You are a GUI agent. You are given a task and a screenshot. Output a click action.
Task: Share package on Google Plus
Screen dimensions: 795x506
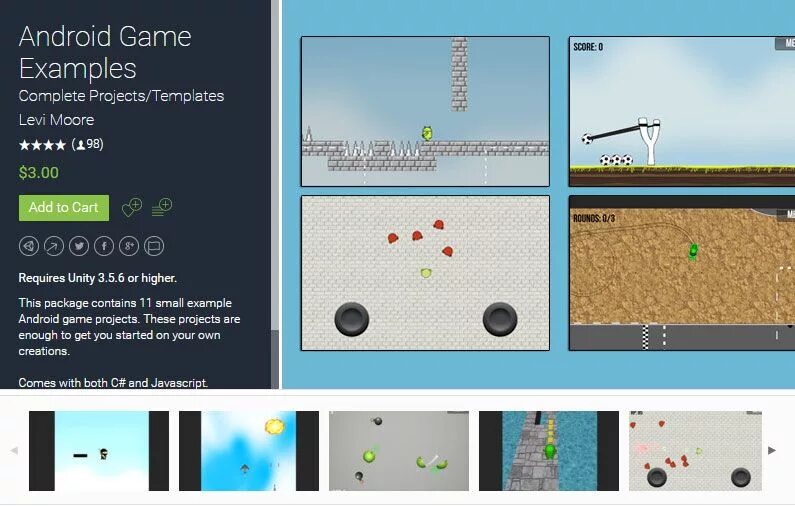(129, 246)
